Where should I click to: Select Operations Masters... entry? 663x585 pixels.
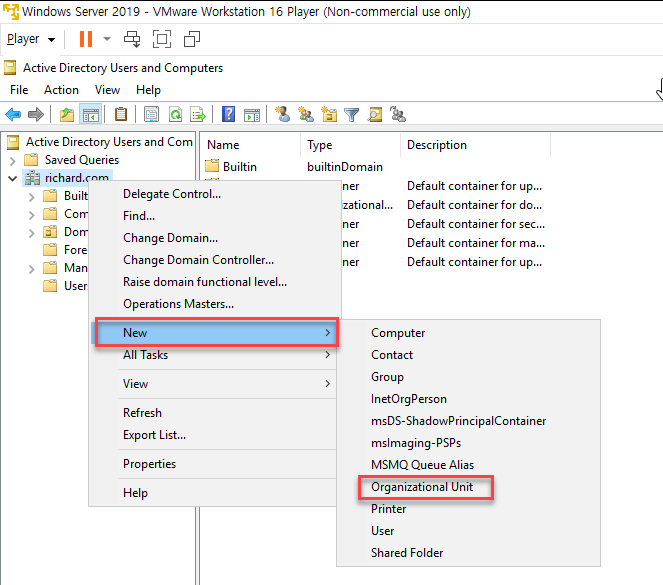[215, 303]
